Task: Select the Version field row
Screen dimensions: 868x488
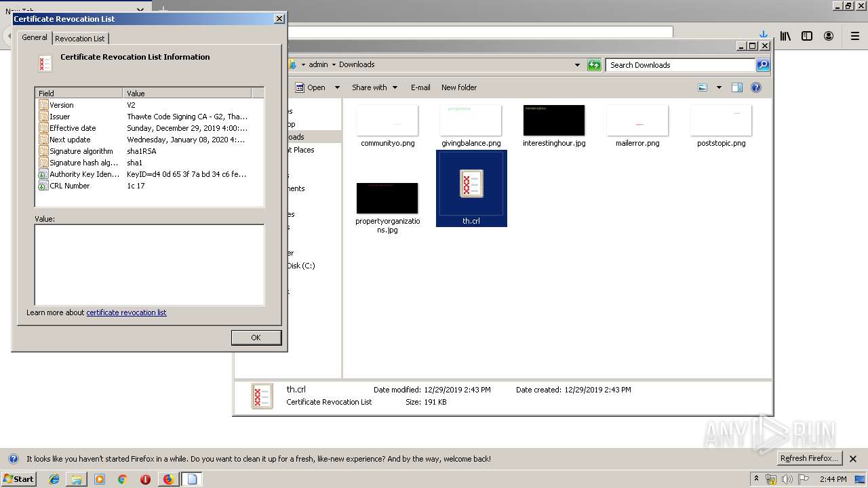Action: [149, 105]
